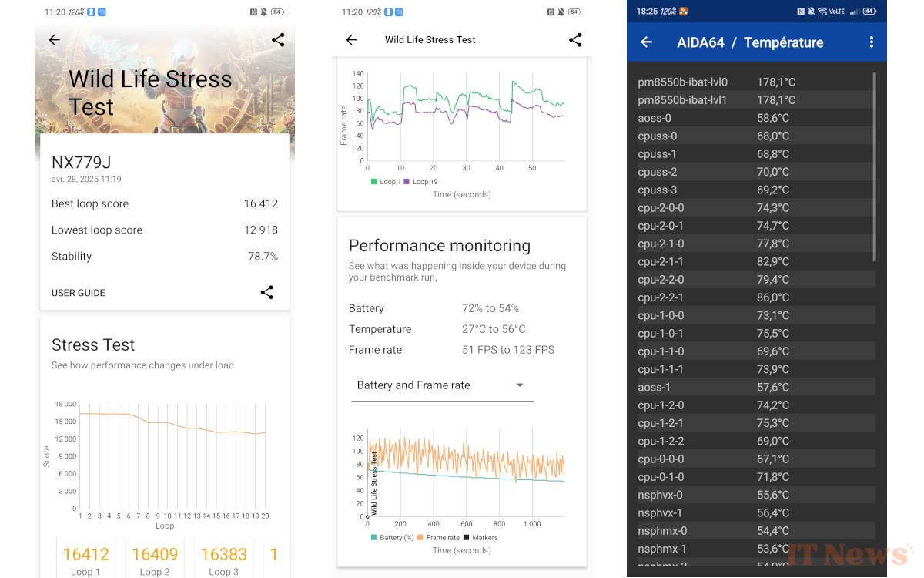Viewport: 924px width, 578px height.
Task: Click the Frame rate value 51 FPS to 123 FPS
Action: [x=508, y=350]
